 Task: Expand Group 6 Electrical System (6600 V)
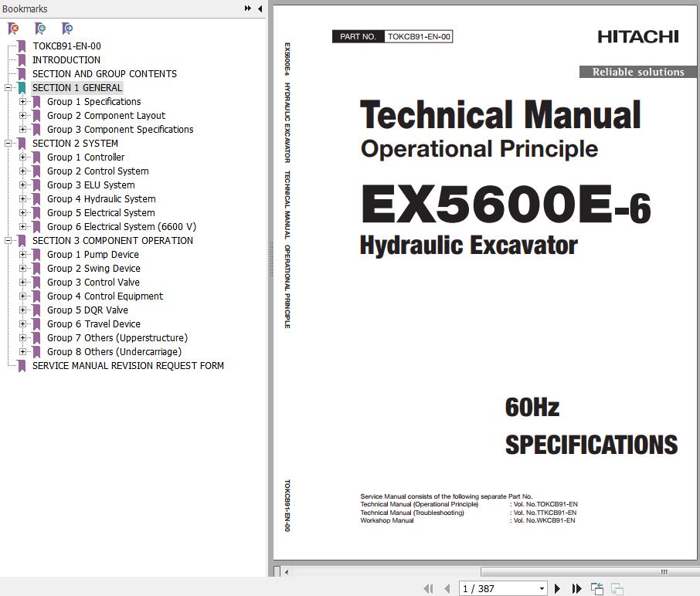tap(22, 227)
